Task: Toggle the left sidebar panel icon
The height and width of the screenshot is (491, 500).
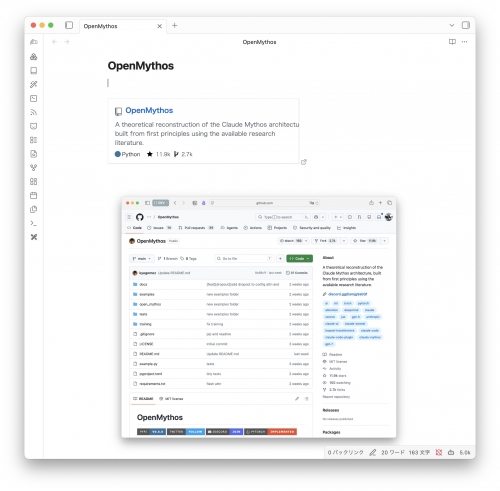Action: click(69, 25)
